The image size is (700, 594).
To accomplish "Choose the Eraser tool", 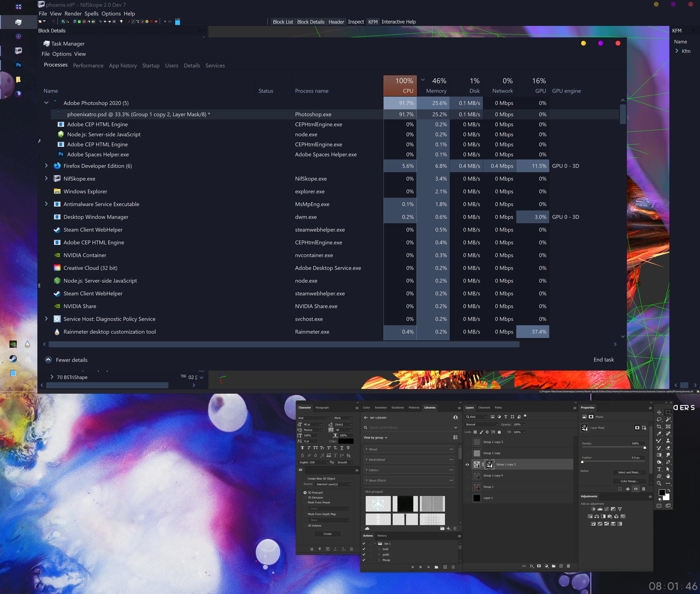I will pos(668,448).
